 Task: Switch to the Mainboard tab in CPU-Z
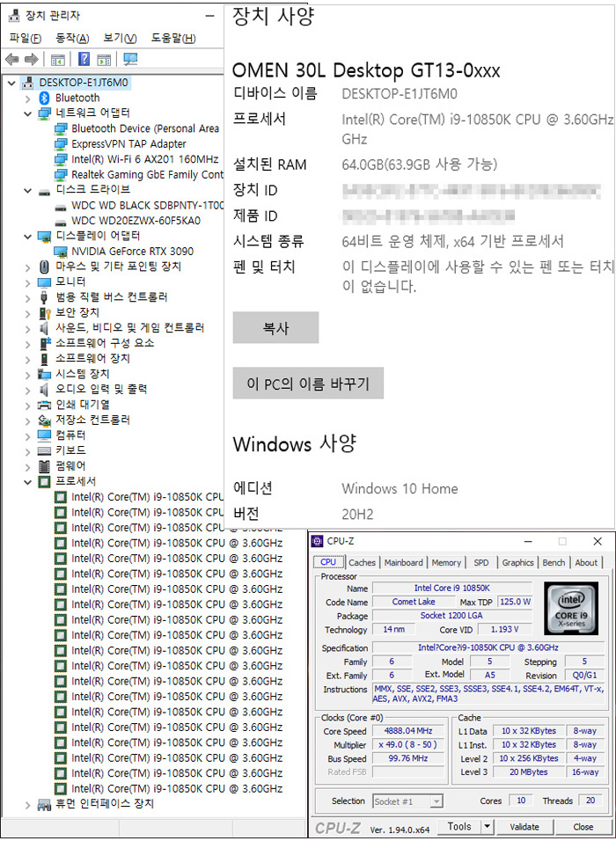tap(404, 563)
